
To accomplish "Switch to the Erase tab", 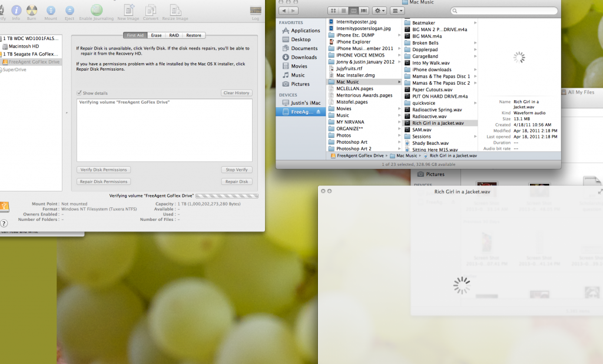I will coord(156,35).
